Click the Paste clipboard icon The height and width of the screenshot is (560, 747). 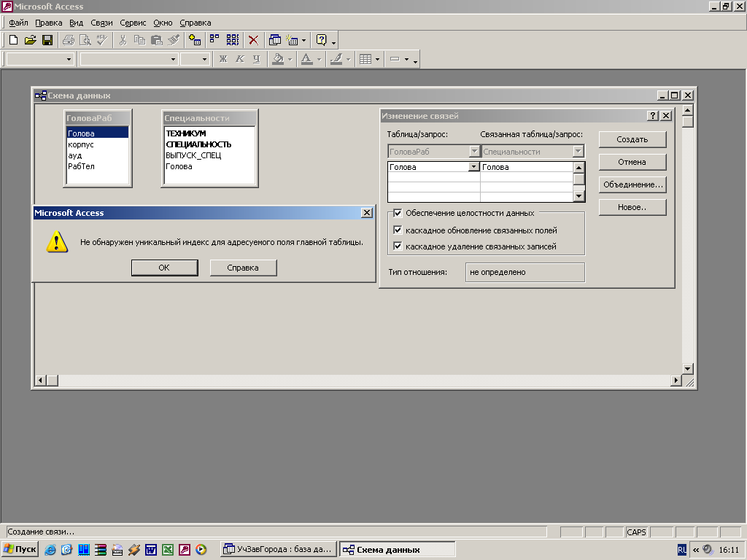(156, 41)
